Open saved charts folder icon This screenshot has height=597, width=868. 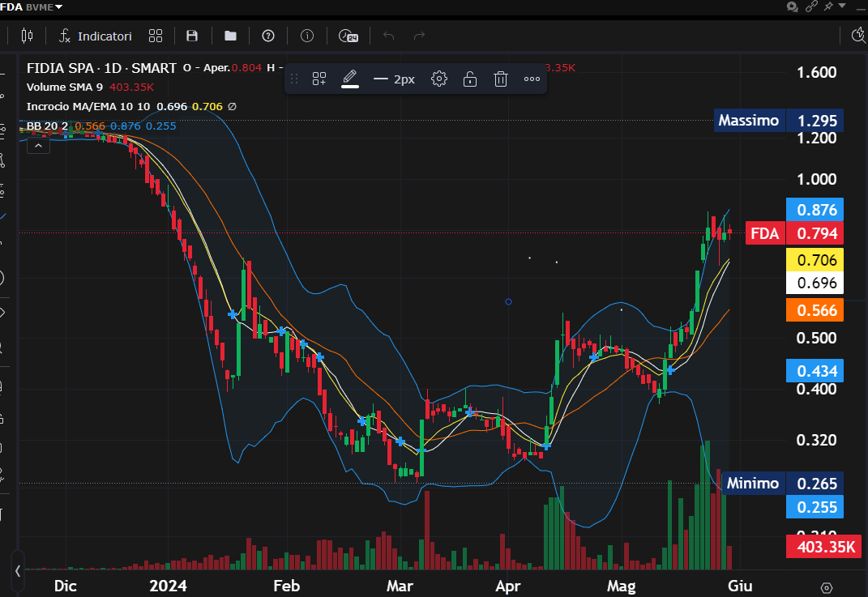coord(231,36)
